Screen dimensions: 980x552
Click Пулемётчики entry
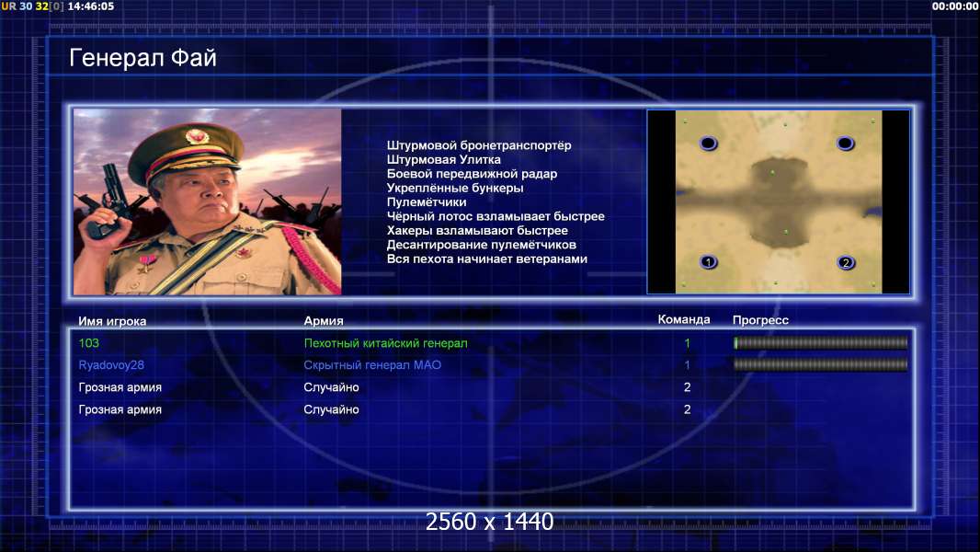coord(427,201)
